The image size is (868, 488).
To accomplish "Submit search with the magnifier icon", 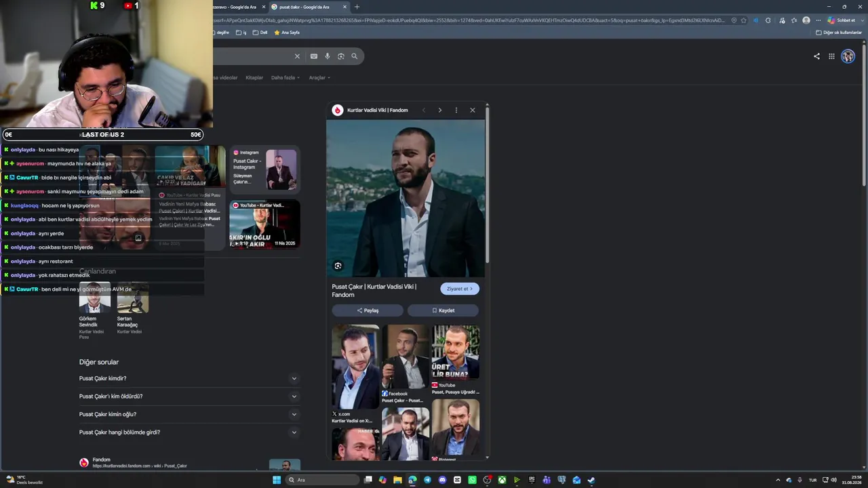I will [x=354, y=56].
